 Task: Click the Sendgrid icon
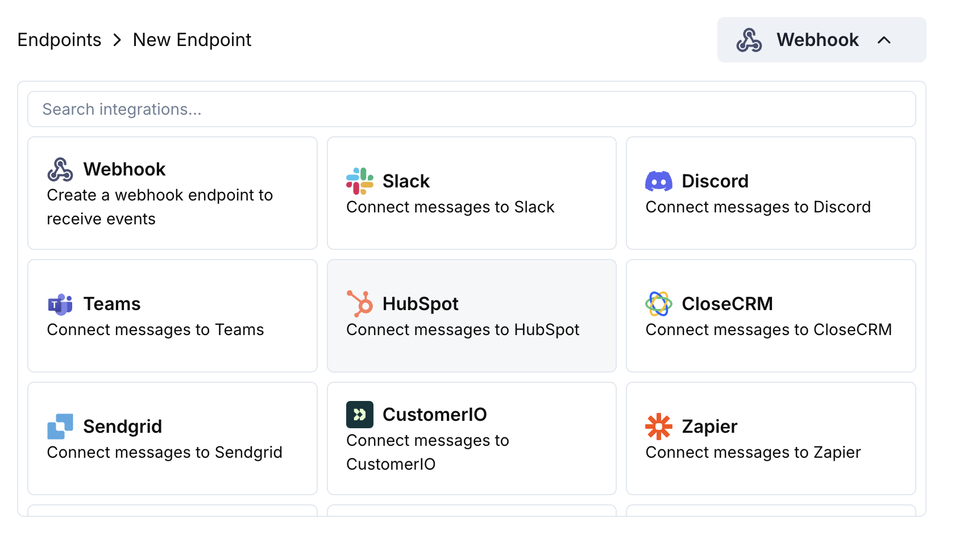click(59, 427)
